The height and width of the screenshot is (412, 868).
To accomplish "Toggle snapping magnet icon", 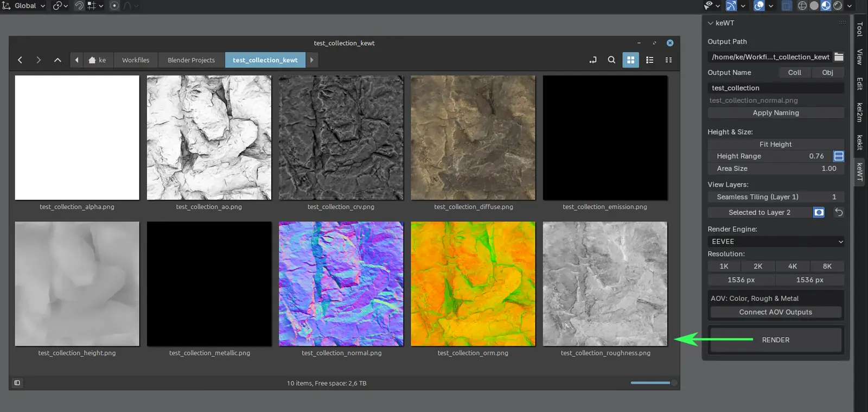I will pyautogui.click(x=79, y=6).
